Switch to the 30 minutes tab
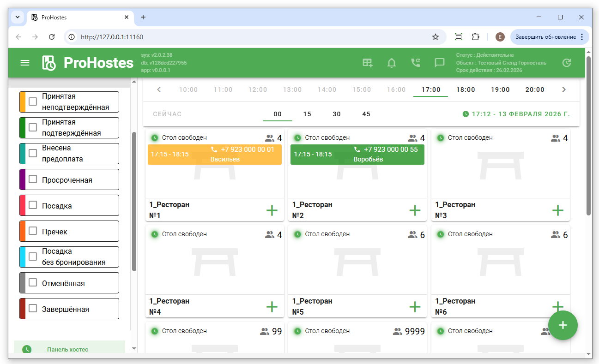 pyautogui.click(x=337, y=114)
